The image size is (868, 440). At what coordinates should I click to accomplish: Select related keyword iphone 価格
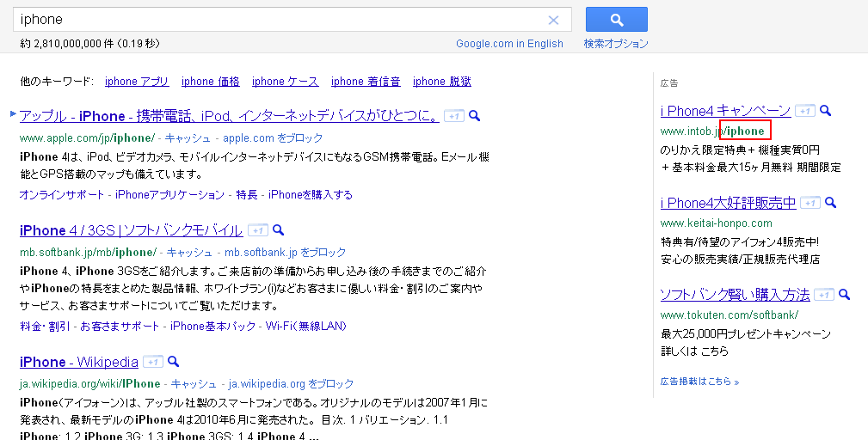tap(211, 82)
